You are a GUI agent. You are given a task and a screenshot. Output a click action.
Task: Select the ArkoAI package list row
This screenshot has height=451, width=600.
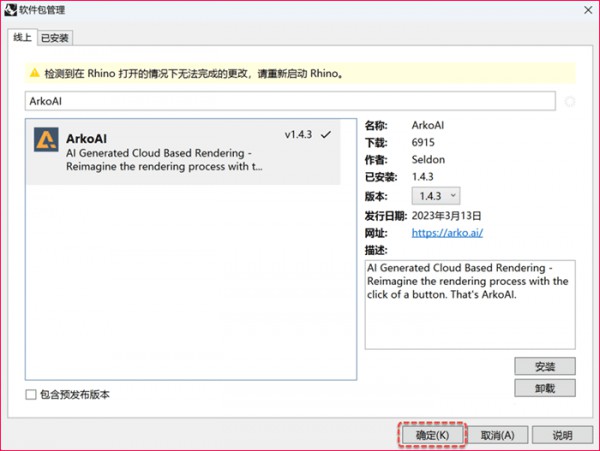183,152
